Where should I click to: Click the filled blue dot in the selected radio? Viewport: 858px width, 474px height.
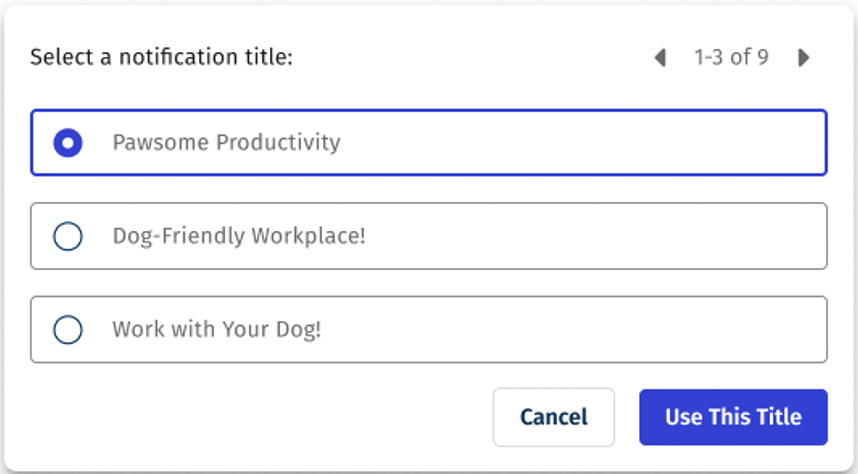68,143
